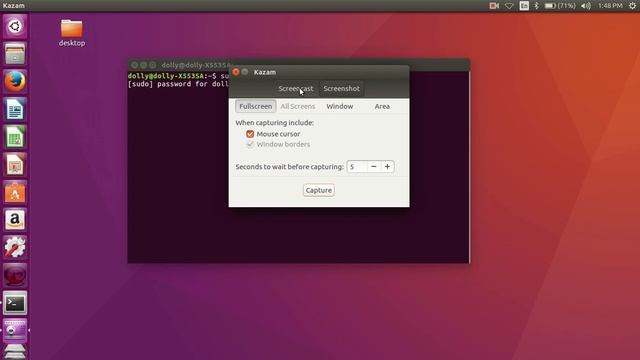The image size is (640, 360).
Task: Click the clock showing 1:48 PM
Action: tap(610, 6)
